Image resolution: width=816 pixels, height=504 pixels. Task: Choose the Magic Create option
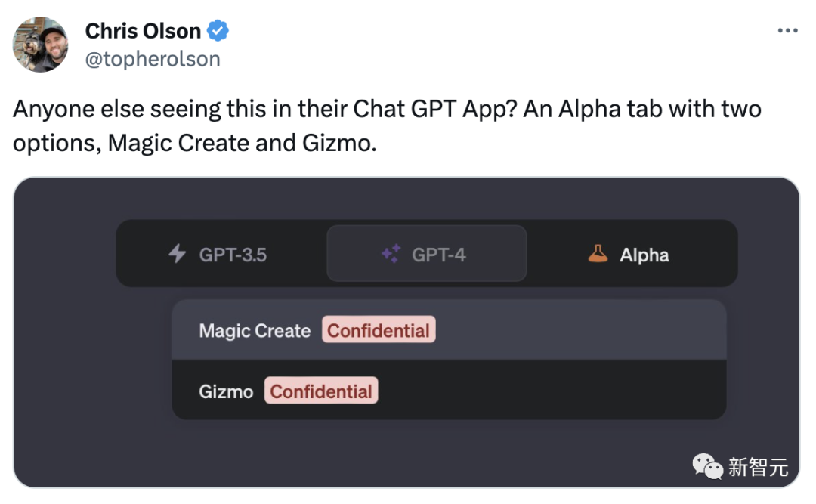(x=255, y=331)
